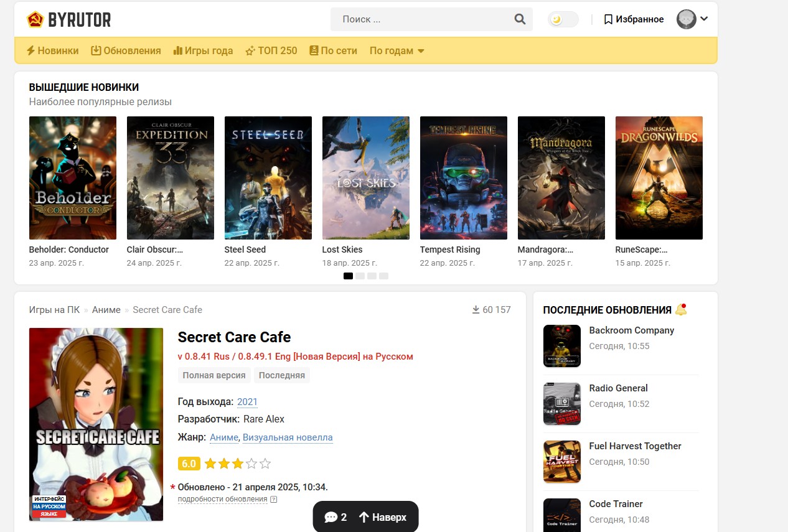Rate the game four stars
Screen dimensions: 788x532
251,464
